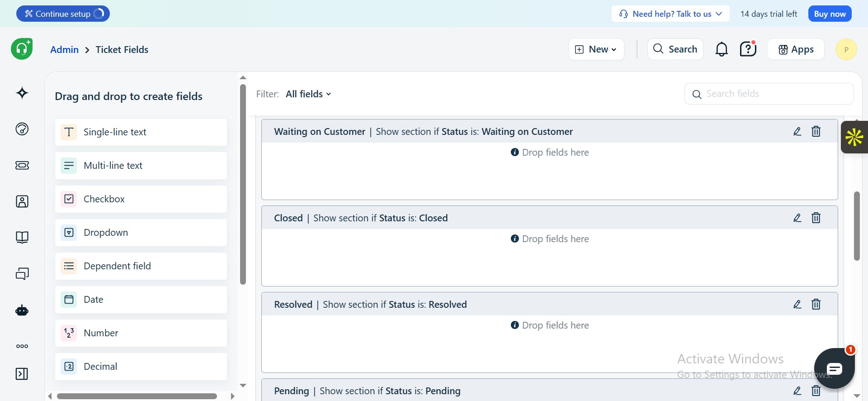
Task: Select the Number field type
Action: pyautogui.click(x=141, y=333)
